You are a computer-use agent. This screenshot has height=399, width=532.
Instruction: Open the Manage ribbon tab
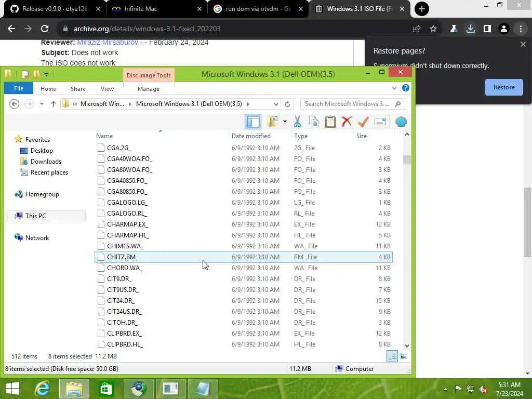[149, 88]
